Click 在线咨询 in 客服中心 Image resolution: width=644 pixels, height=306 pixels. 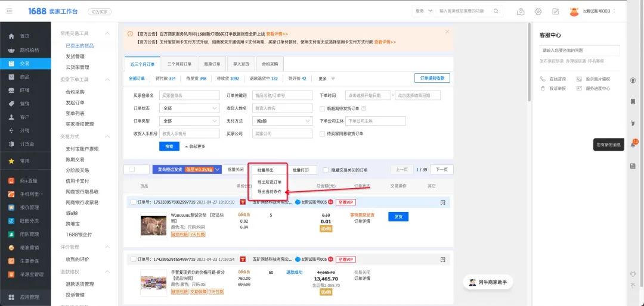[x=553, y=79]
